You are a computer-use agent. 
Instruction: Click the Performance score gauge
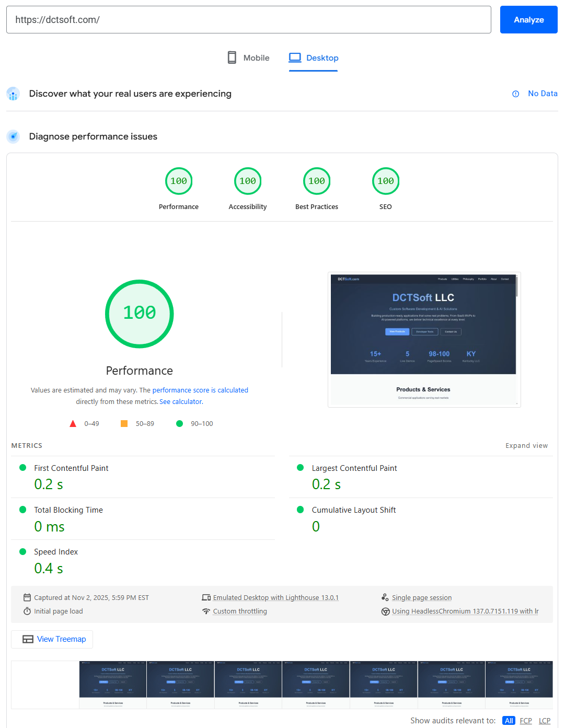pos(139,314)
